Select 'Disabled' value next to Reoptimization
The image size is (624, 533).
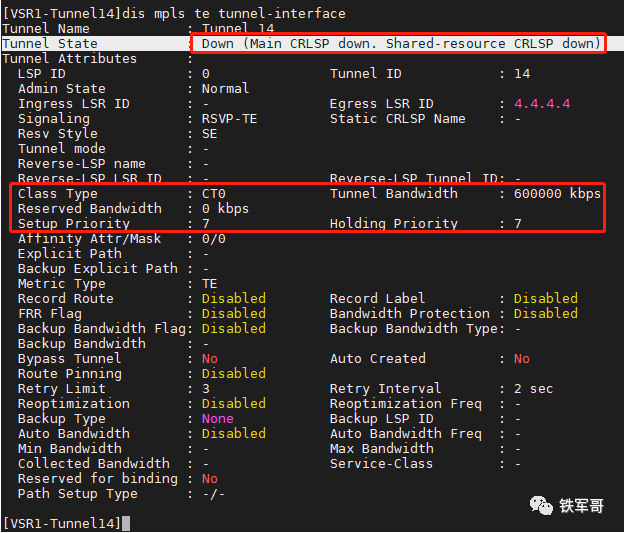pos(234,404)
